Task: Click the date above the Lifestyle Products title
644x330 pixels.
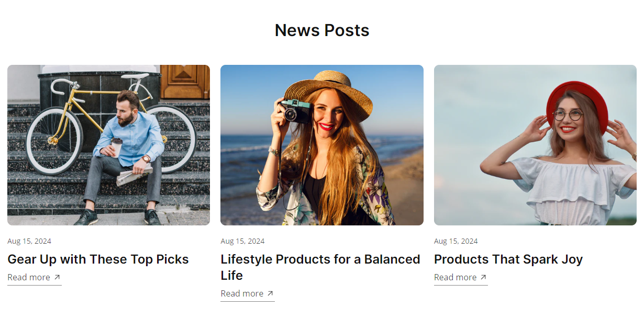Action: coord(242,241)
